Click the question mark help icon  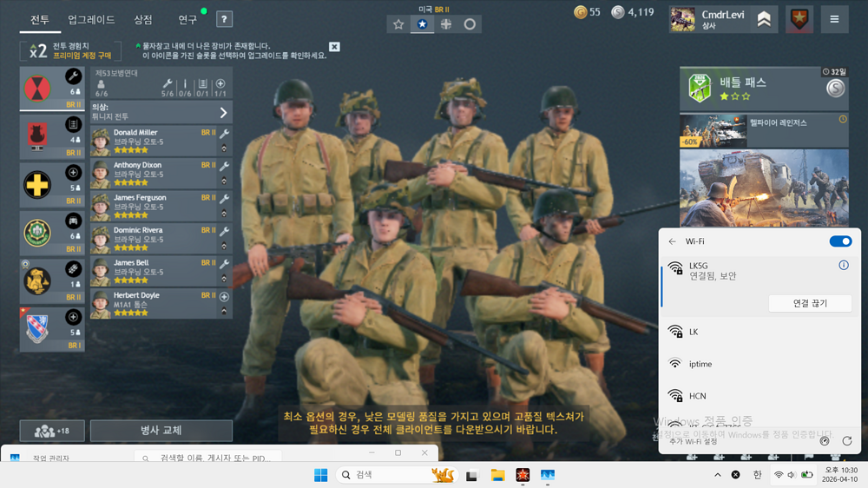click(x=224, y=19)
